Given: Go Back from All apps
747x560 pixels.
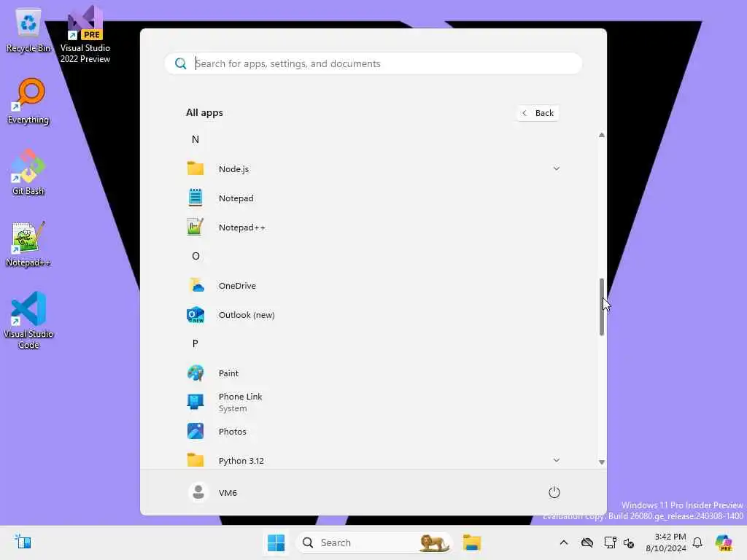Looking at the screenshot, I should coord(538,113).
